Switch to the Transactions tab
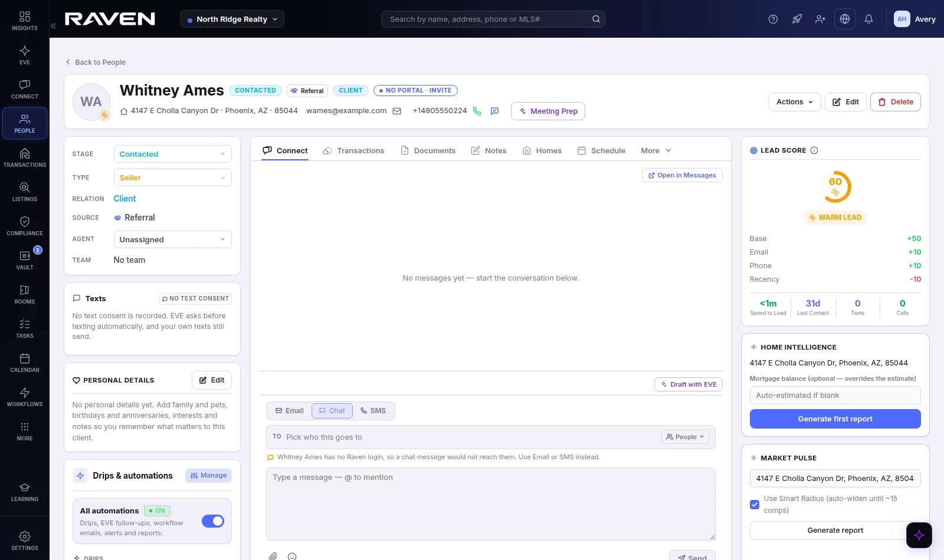This screenshot has height=560, width=944. click(353, 150)
